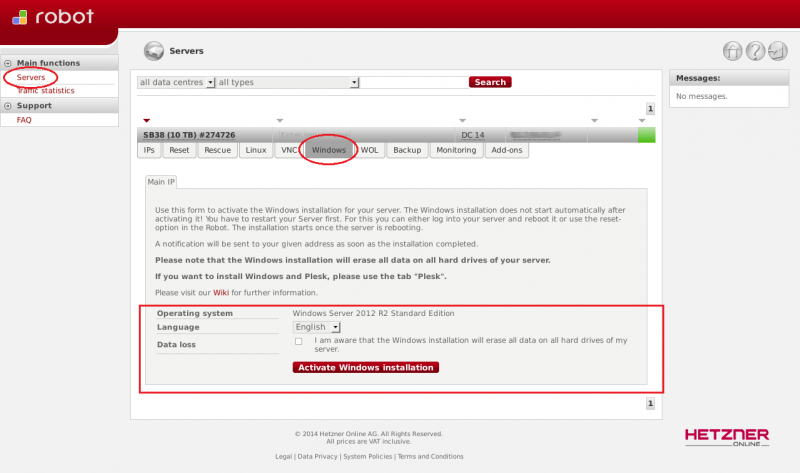
Task: Open the Language dropdown set to English
Action: click(316, 327)
